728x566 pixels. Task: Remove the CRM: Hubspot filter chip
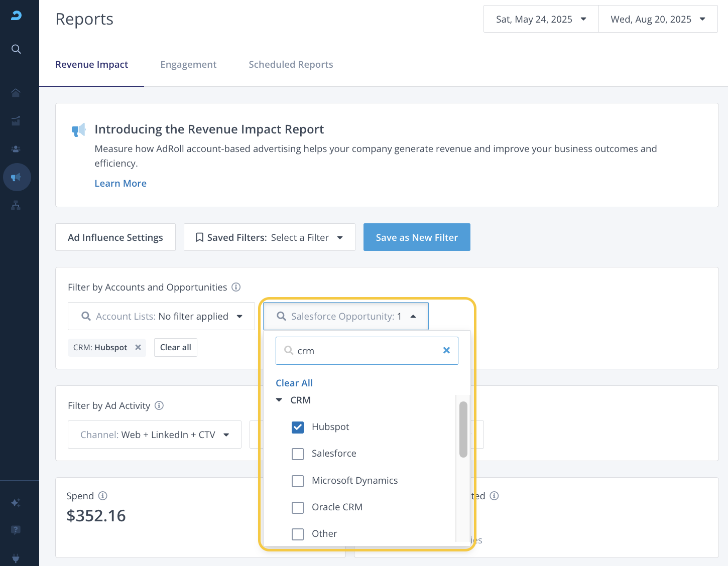138,347
